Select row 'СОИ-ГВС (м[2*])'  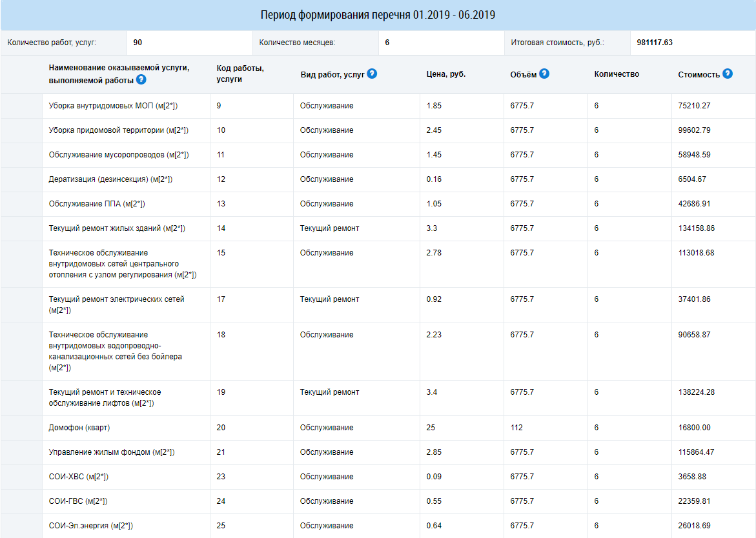pos(378,502)
